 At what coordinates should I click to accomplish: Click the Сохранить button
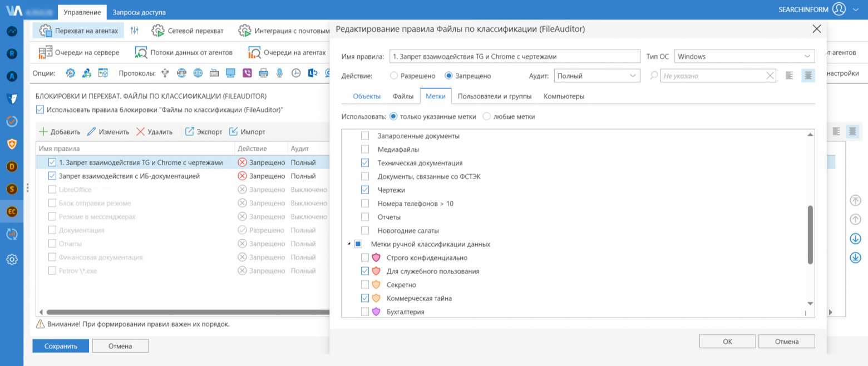click(61, 346)
